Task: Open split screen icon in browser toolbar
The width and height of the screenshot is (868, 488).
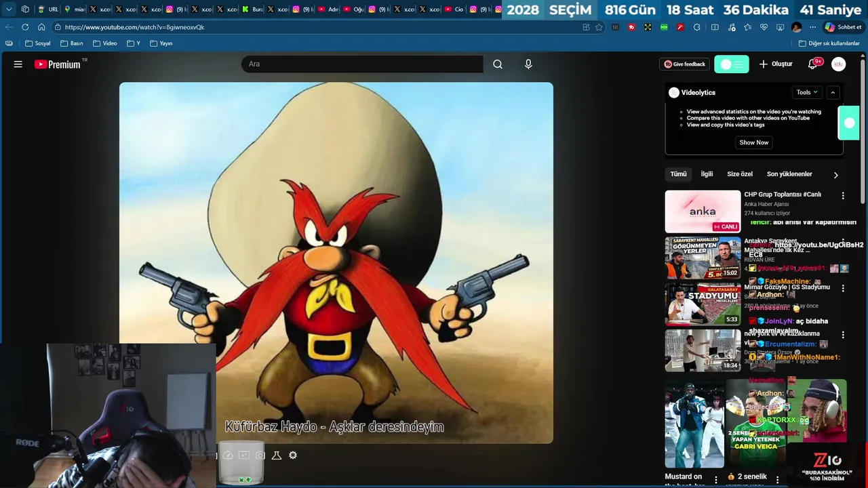Action: (715, 27)
